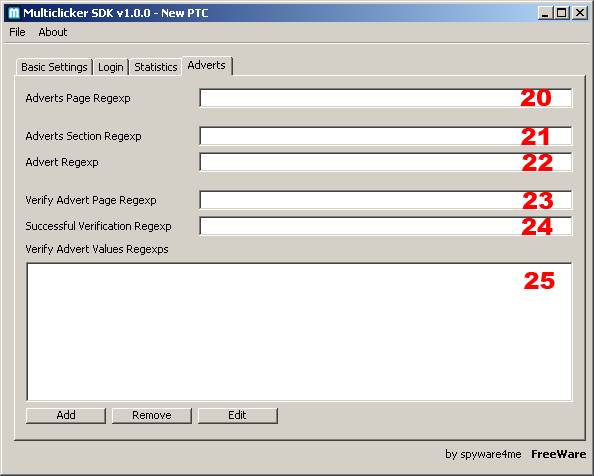The width and height of the screenshot is (594, 476).
Task: Select the Adverts tab
Action: coord(207,66)
